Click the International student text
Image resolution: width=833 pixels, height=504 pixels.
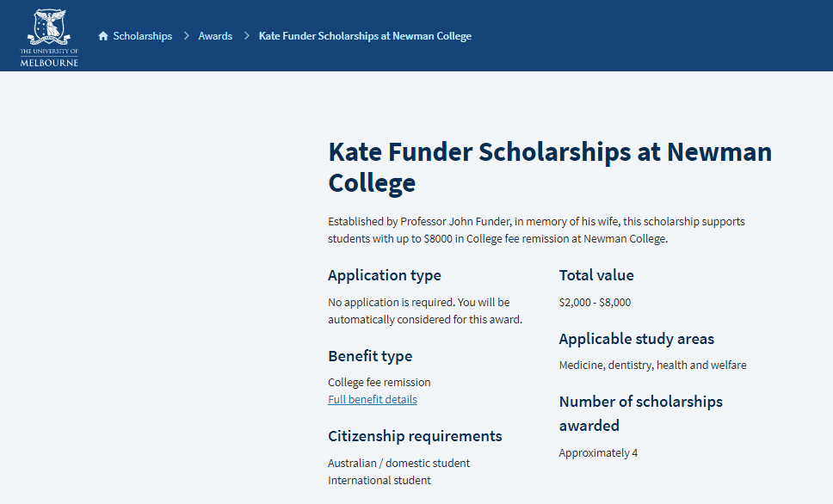[379, 480]
